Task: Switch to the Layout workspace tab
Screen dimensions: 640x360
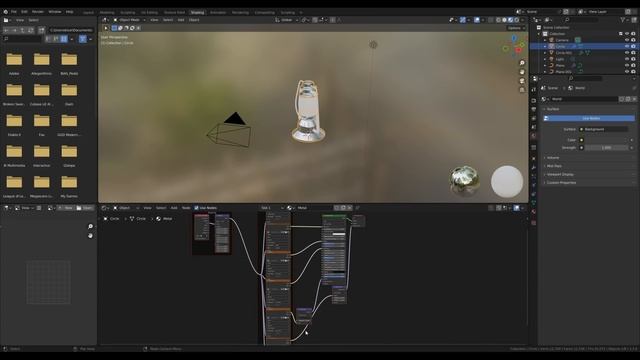Action: (x=88, y=13)
